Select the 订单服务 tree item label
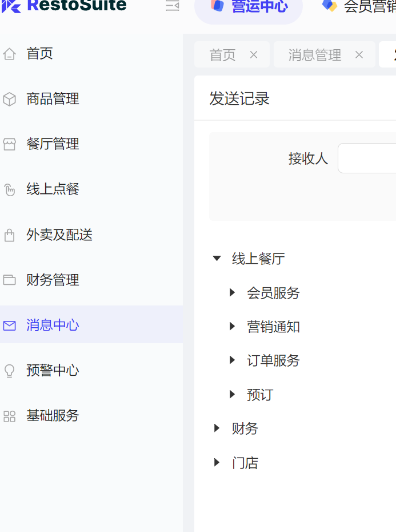 273,360
